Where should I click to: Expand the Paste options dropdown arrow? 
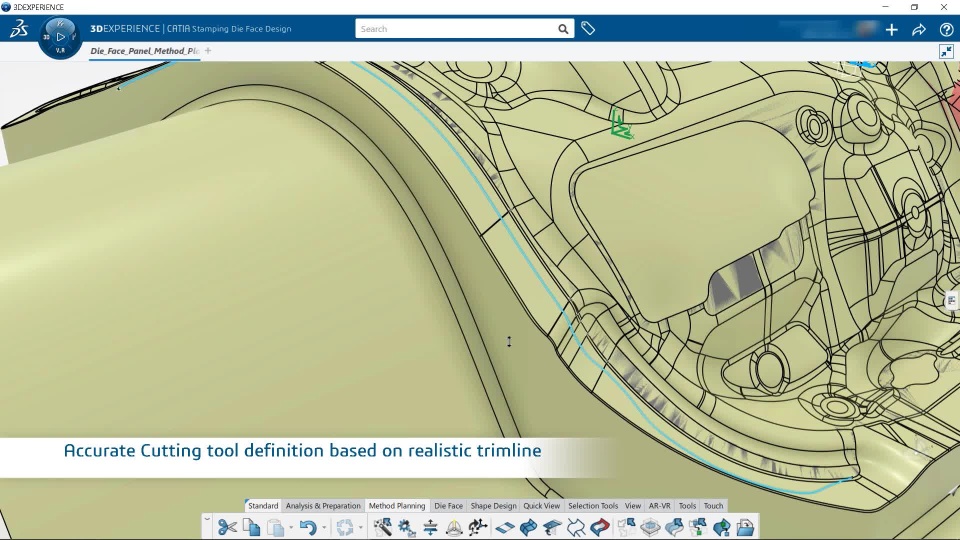click(x=291, y=527)
